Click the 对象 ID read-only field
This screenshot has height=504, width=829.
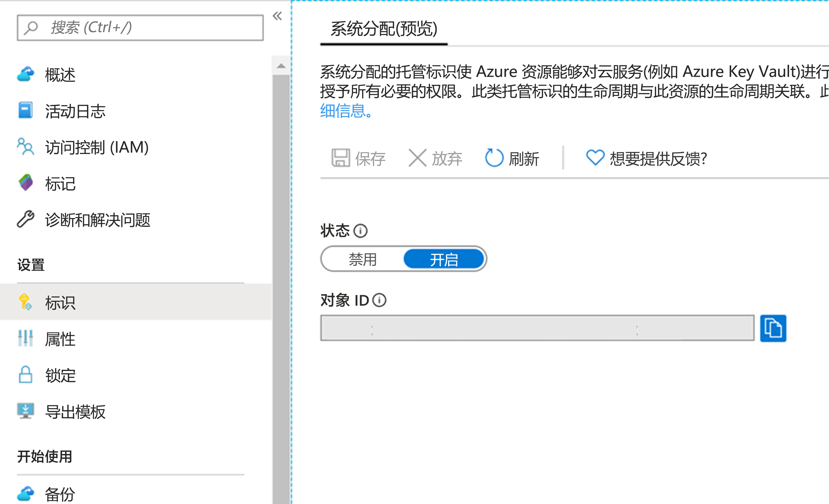pyautogui.click(x=537, y=328)
